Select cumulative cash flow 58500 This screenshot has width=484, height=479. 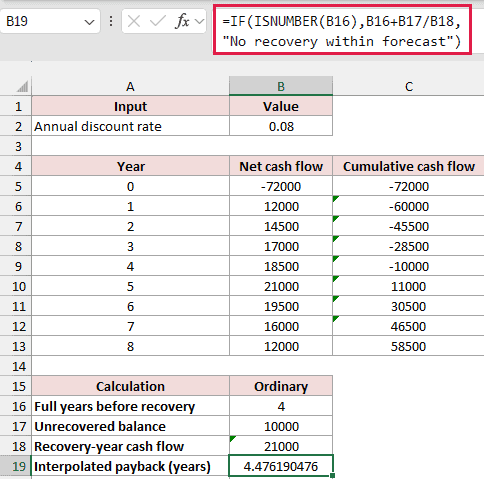tap(408, 346)
